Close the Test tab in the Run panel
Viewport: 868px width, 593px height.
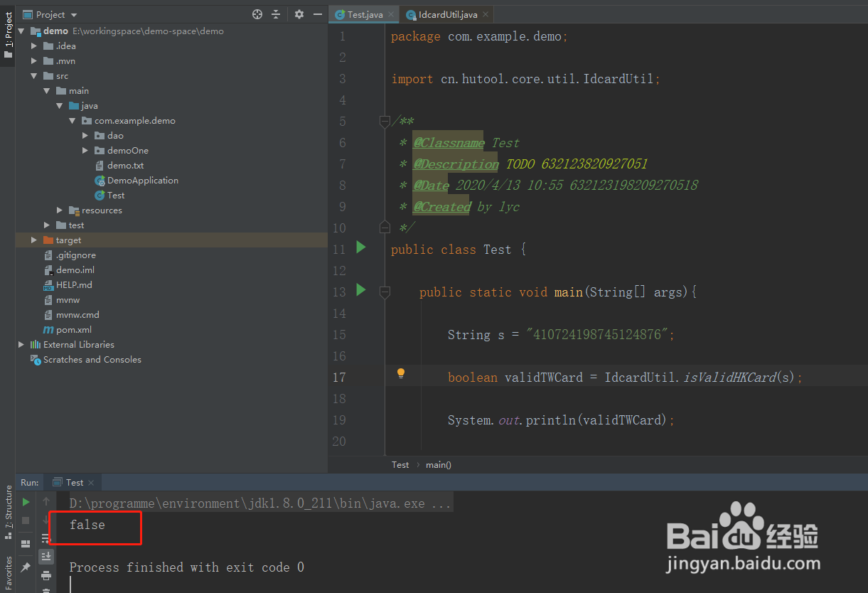pyautogui.click(x=92, y=482)
